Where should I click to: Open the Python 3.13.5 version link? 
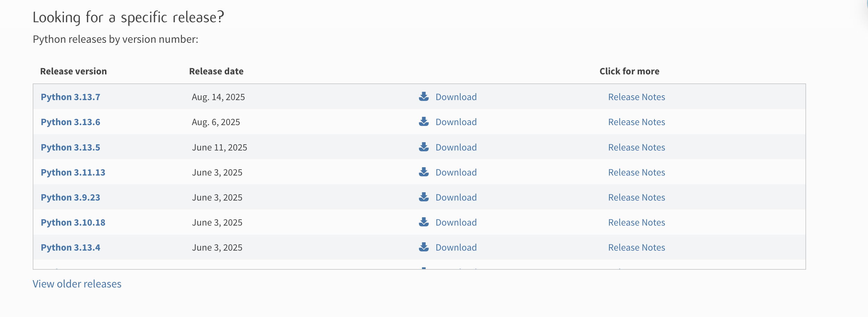point(70,147)
